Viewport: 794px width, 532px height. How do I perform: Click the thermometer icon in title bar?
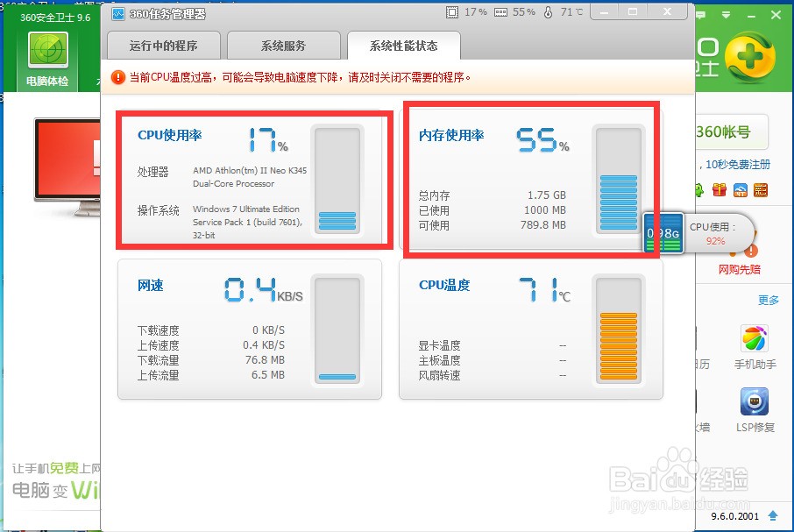pyautogui.click(x=548, y=12)
